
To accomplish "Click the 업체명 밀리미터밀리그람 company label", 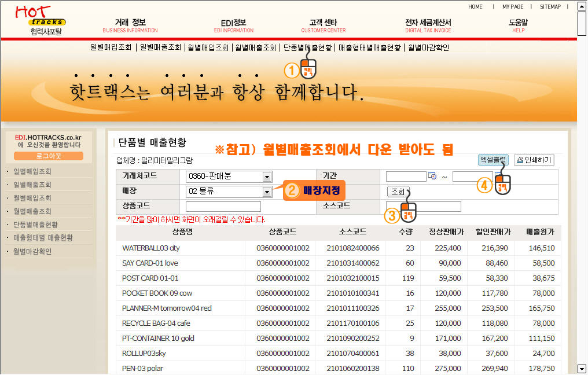I will pyautogui.click(x=154, y=160).
